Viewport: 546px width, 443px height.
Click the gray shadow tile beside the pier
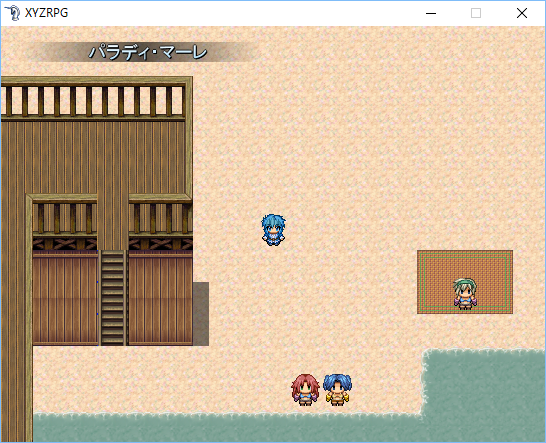pos(201,314)
